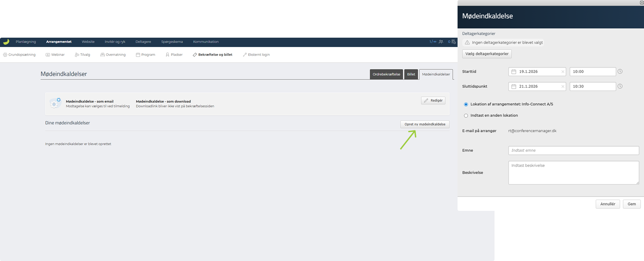Open the calendar icon for Sluttidspunkt date
The height and width of the screenshot is (261, 644).
point(514,86)
